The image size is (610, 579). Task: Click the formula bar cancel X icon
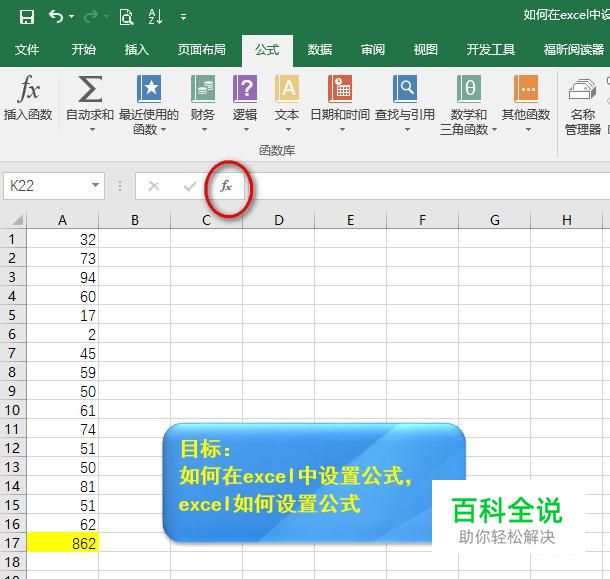154,186
